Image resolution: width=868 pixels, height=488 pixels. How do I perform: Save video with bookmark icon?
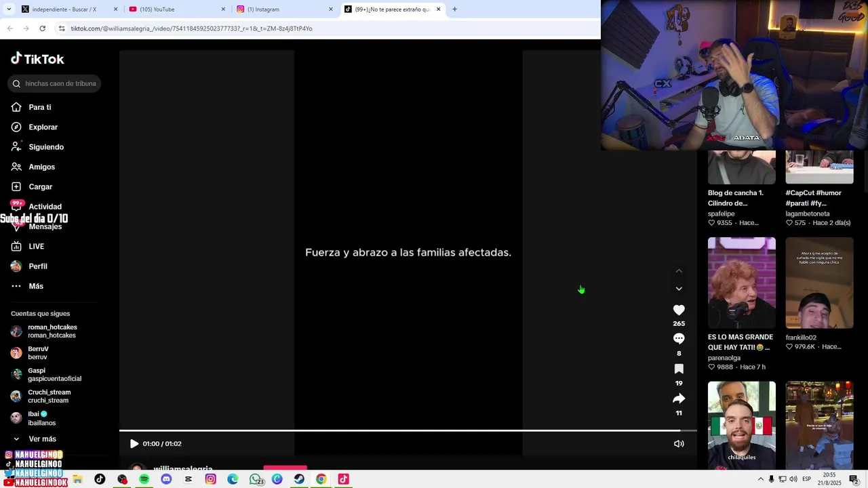coord(679,369)
